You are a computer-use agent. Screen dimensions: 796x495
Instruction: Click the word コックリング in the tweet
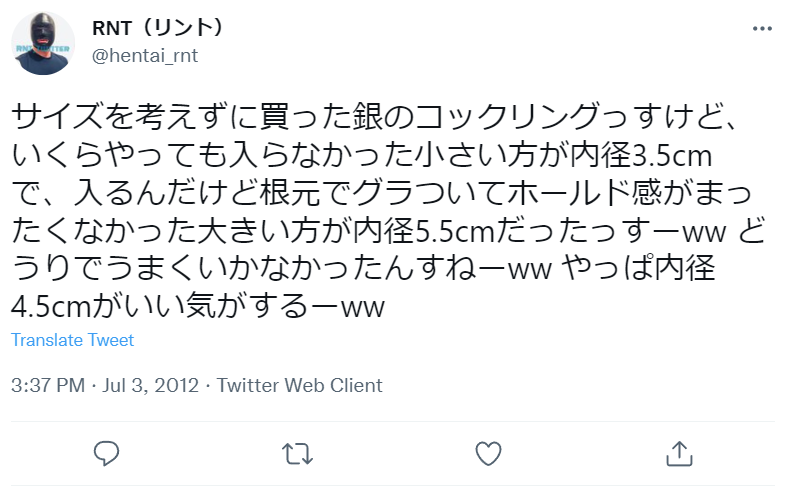pyautogui.click(x=508, y=117)
